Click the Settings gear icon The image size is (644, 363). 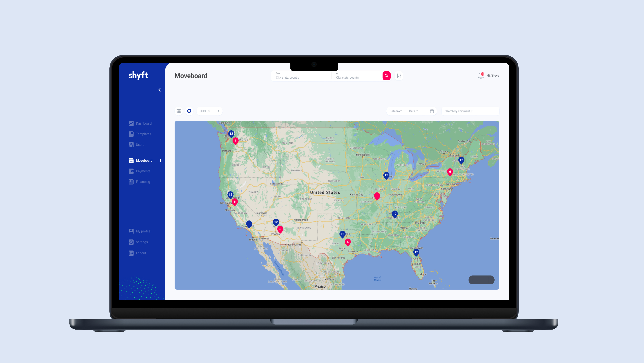coord(131,242)
